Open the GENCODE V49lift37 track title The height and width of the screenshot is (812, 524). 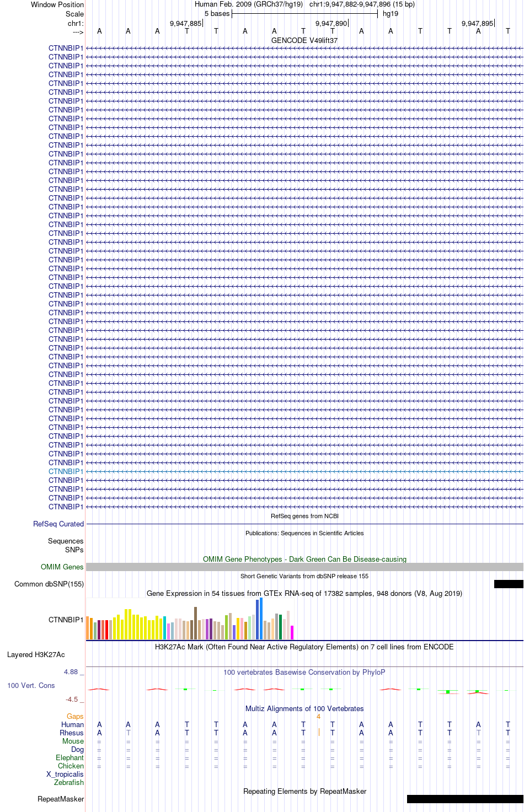pyautogui.click(x=304, y=41)
